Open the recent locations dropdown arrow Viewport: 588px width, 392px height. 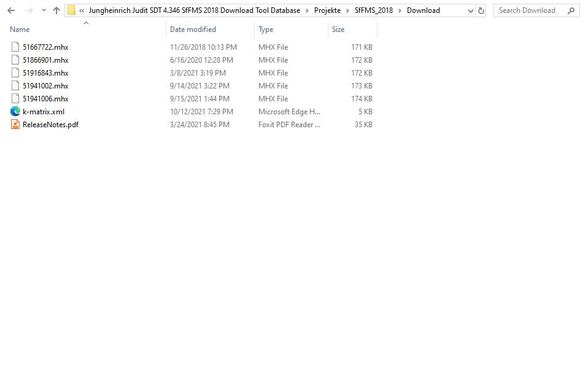(x=43, y=10)
